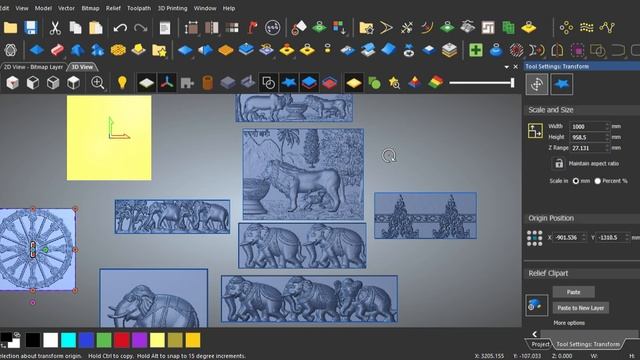The image size is (640, 360).
Task: Select the red colour swatch
Action: coord(122,340)
